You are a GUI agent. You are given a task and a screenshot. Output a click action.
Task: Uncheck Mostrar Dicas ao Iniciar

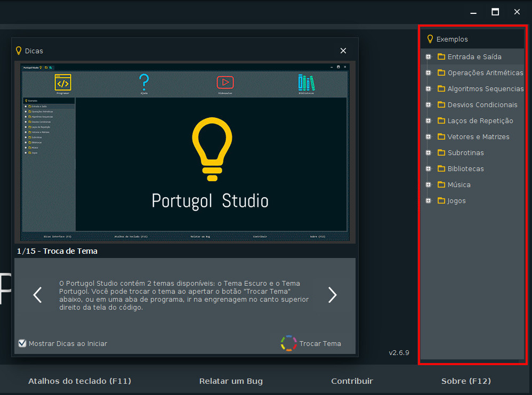tap(22, 343)
